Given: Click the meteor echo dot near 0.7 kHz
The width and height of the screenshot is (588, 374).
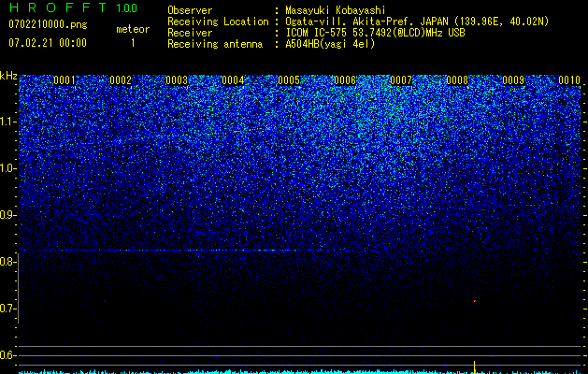Looking at the screenshot, I should pyautogui.click(x=475, y=301).
